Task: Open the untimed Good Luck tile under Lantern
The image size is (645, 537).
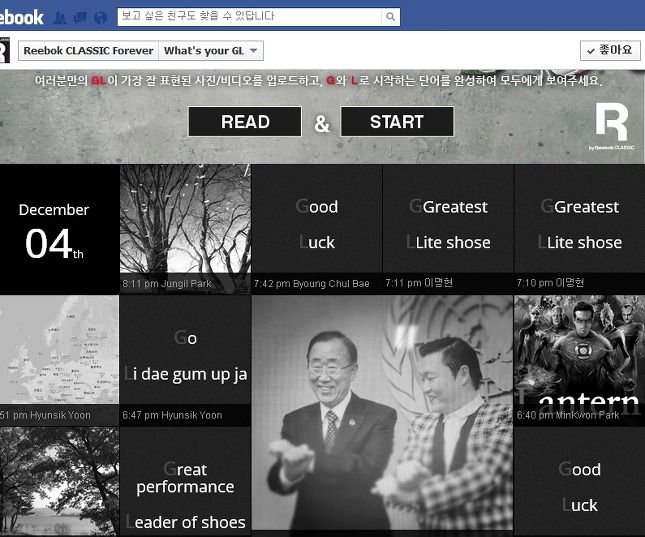Action: 580,481
